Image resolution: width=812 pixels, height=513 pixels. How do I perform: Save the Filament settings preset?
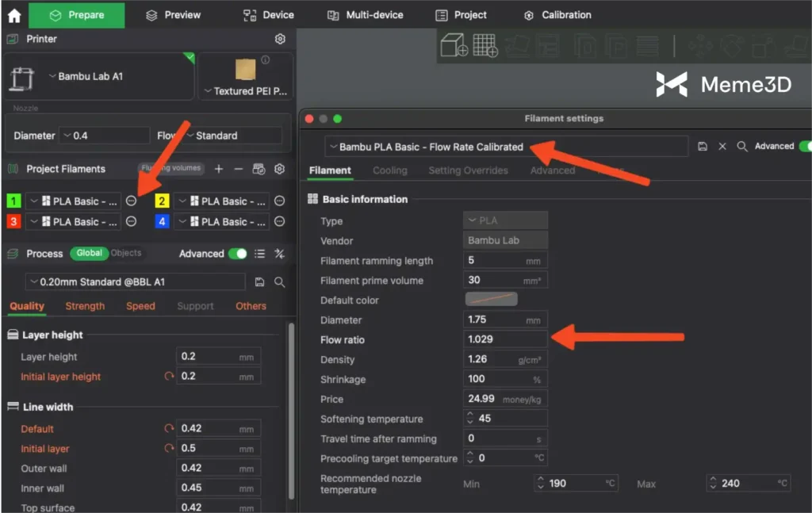click(x=703, y=147)
